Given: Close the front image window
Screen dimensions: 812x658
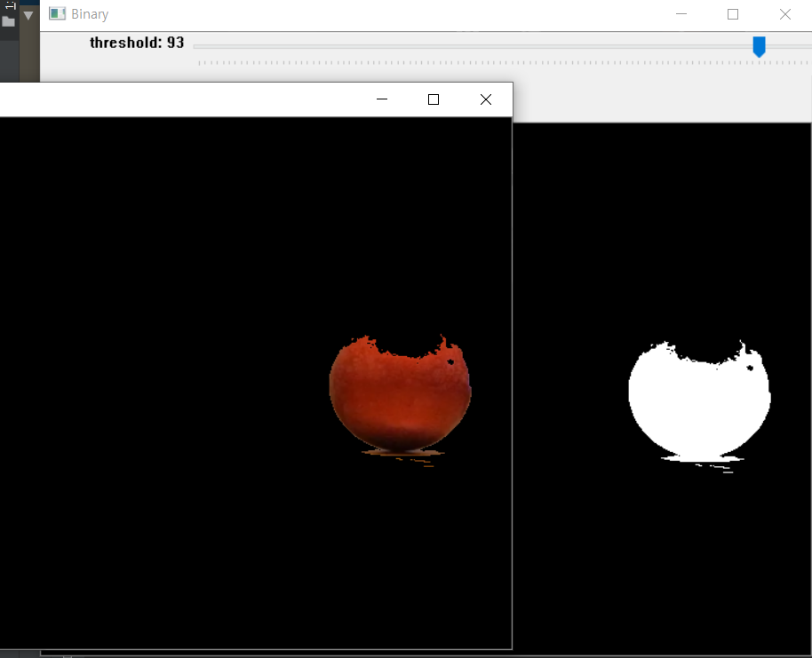Looking at the screenshot, I should [486, 99].
